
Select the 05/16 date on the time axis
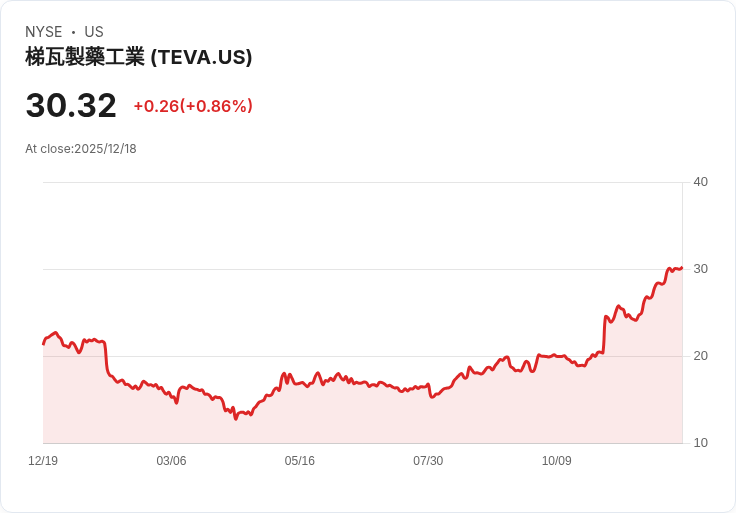[299, 461]
